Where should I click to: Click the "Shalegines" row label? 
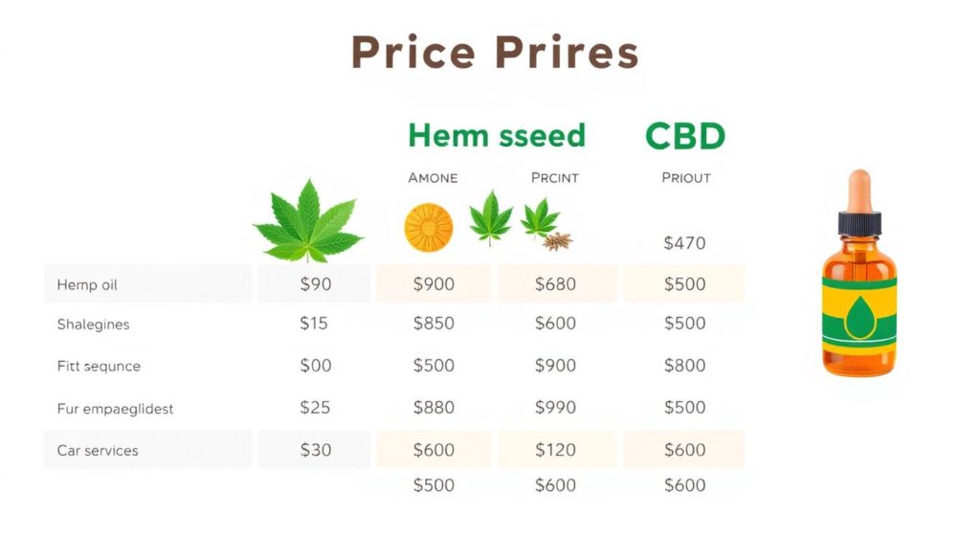pos(93,325)
